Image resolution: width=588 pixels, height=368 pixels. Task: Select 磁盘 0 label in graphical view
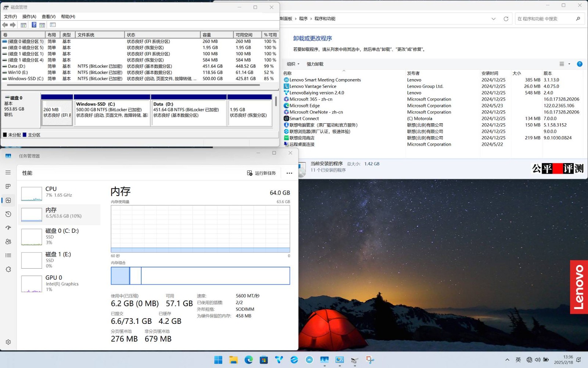pos(21,110)
